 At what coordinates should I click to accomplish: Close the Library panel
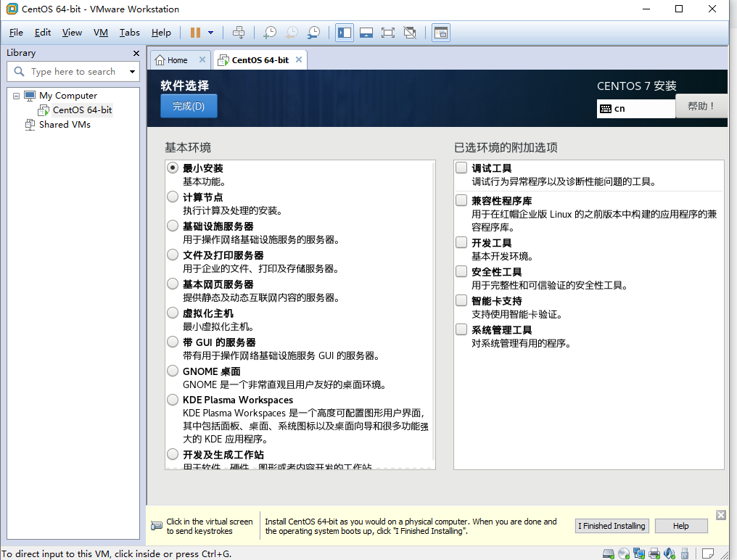point(136,53)
